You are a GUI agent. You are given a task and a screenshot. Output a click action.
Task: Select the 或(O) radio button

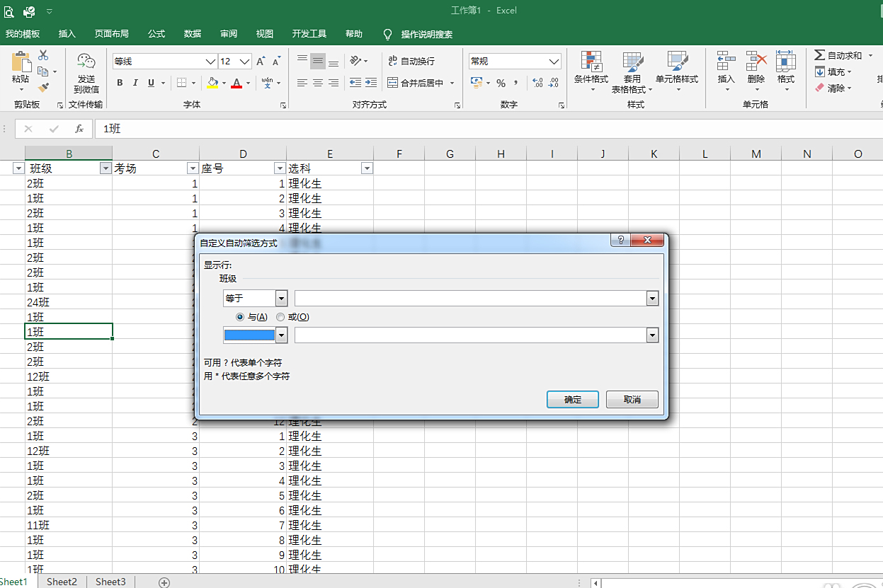click(280, 317)
